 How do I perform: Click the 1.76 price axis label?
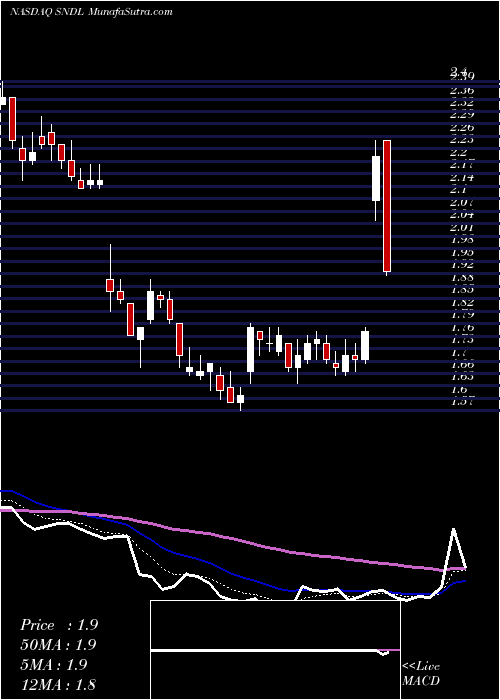[462, 328]
